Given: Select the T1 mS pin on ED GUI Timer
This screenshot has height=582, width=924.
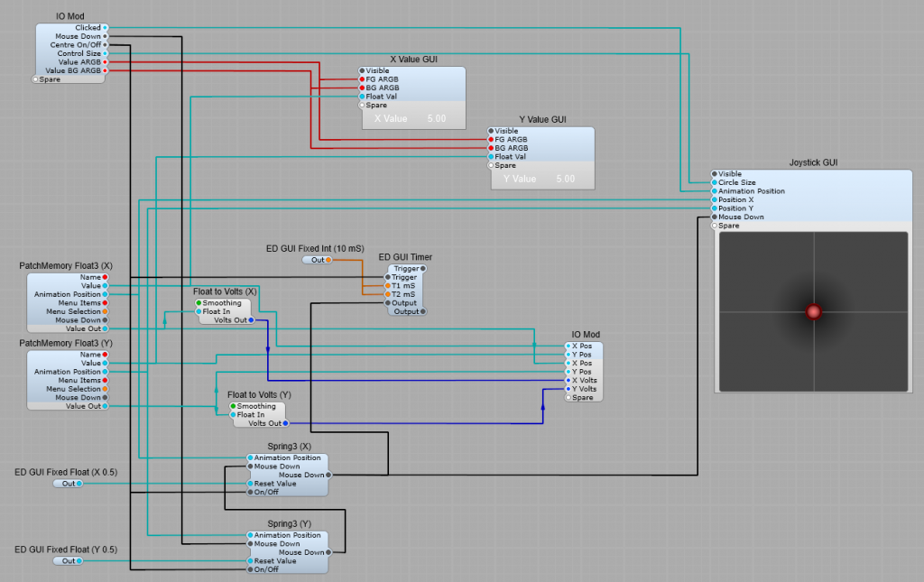Looking at the screenshot, I should tap(389, 286).
